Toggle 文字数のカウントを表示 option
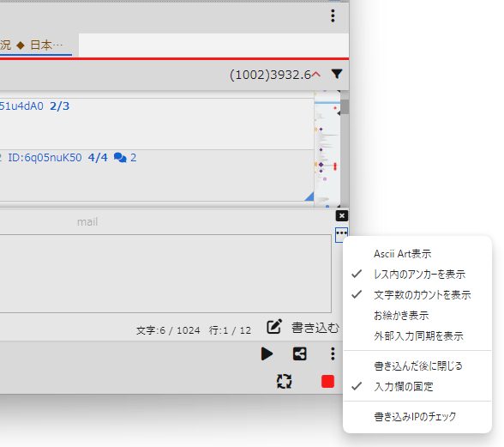Viewport: 504px width, 447px height. coord(417,295)
